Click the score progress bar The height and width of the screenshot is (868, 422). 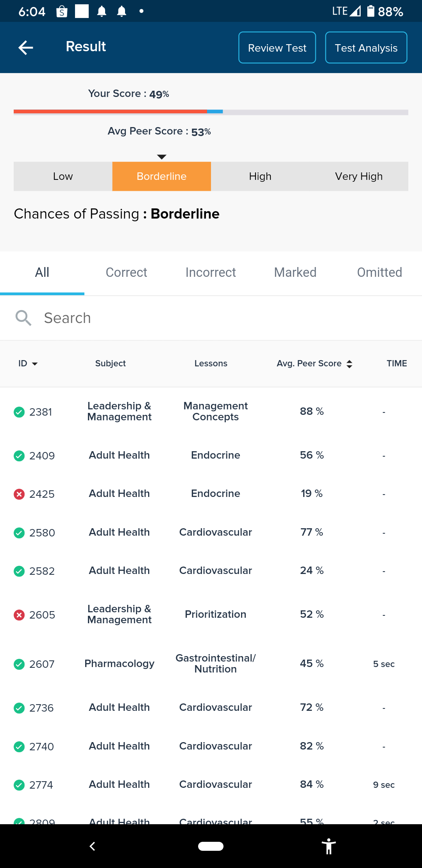point(211,112)
